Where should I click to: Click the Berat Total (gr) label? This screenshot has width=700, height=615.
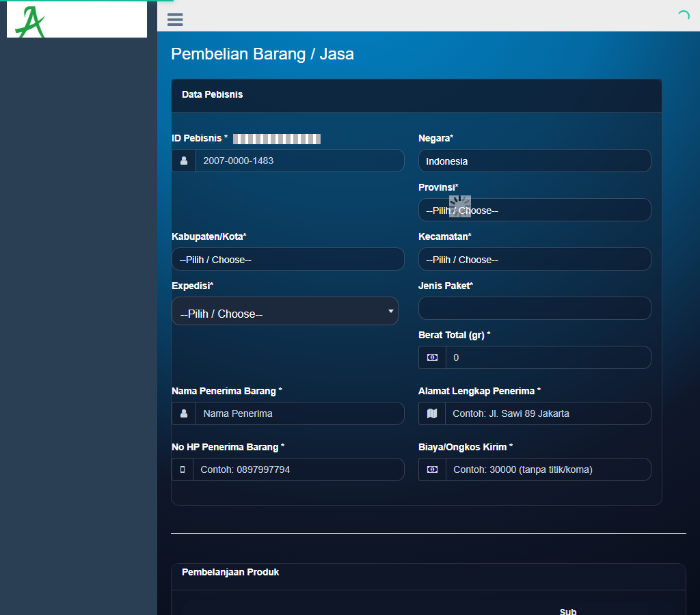[x=455, y=335]
